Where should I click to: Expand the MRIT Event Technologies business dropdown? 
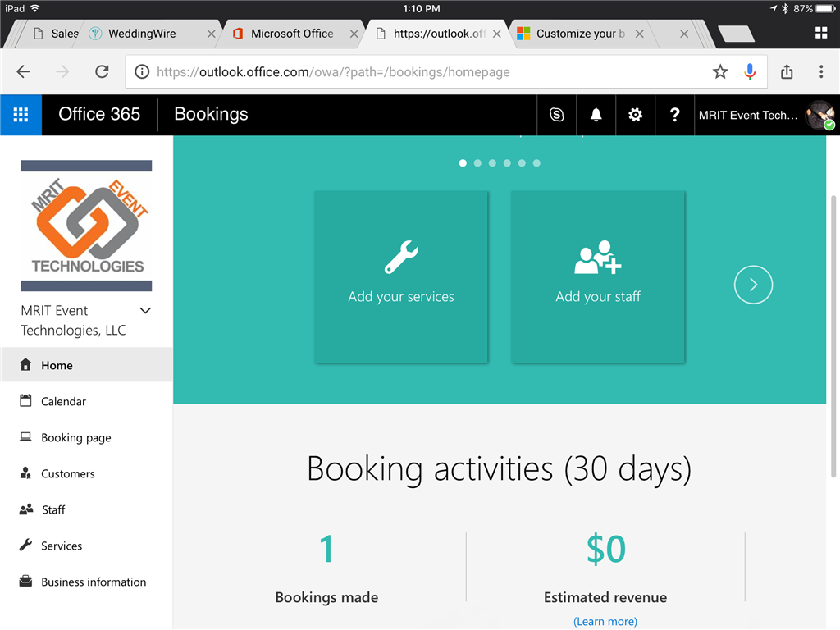pos(145,311)
